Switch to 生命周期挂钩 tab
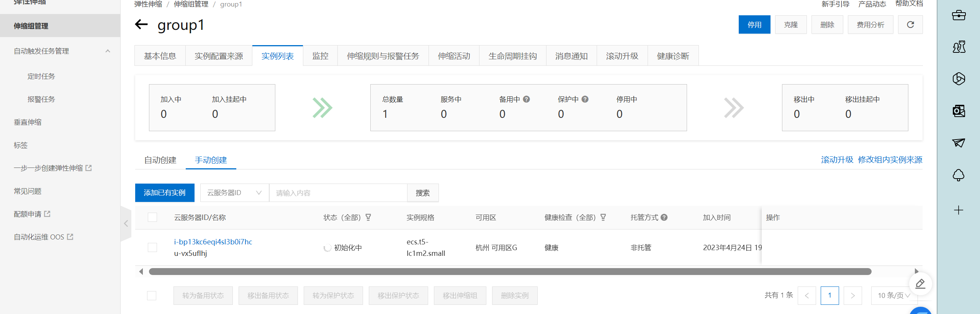The width and height of the screenshot is (980, 314). (512, 56)
